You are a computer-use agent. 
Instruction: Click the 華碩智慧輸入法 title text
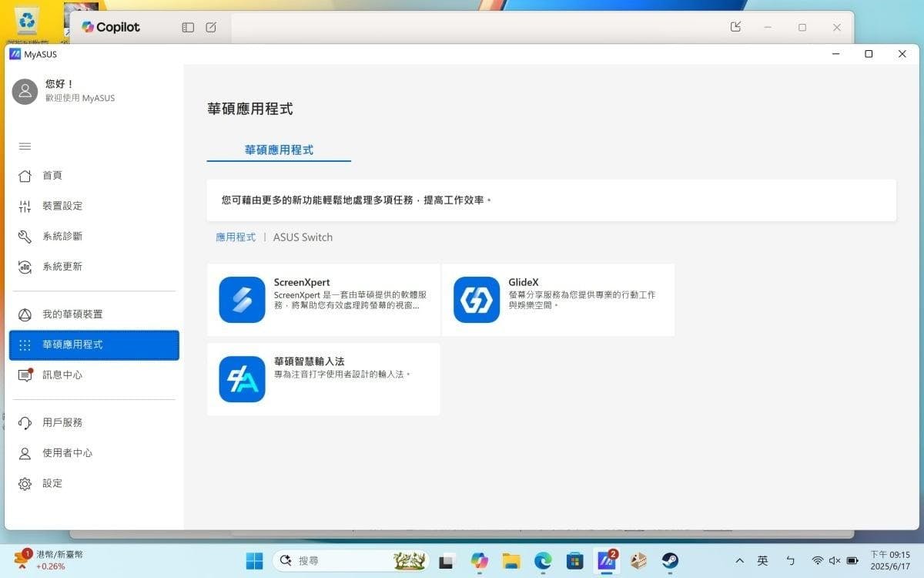click(x=309, y=361)
